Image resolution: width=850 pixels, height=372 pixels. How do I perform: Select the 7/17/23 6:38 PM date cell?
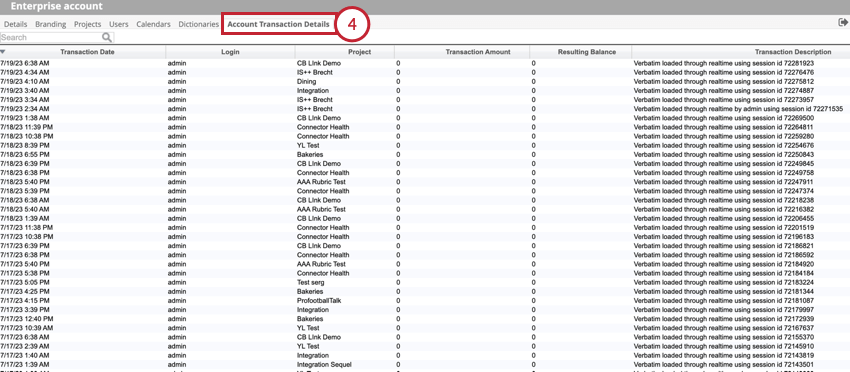pos(24,254)
